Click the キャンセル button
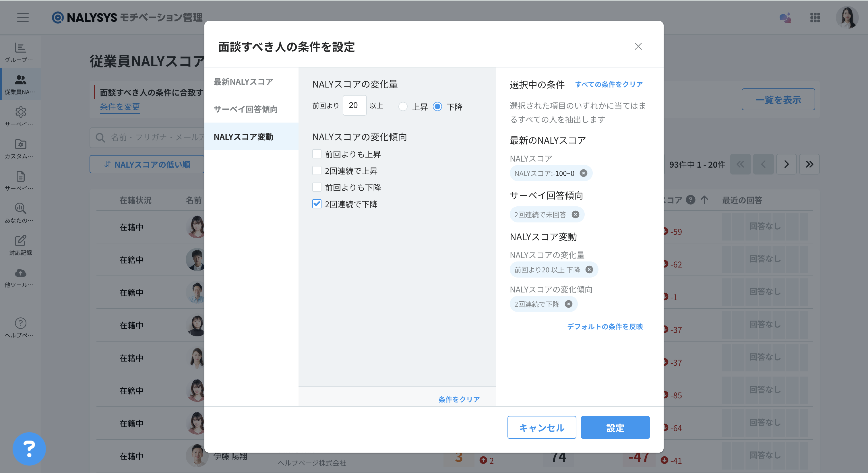868x473 pixels. [541, 427]
